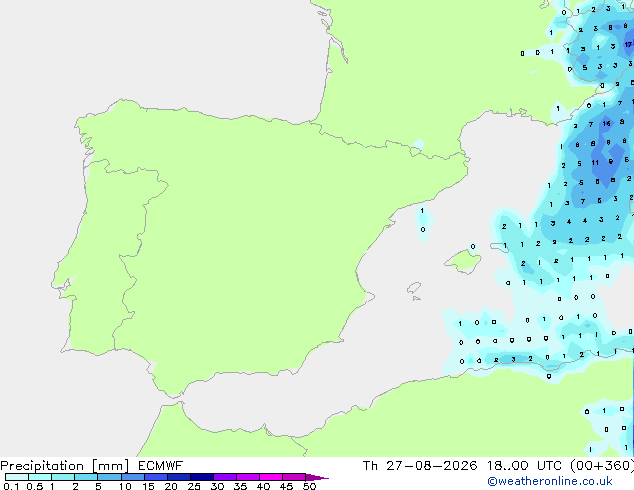Image resolution: width=634 pixels, height=490 pixels.
Task: Select the 0.5–1 mm legend color swatch
Action: [40, 477]
